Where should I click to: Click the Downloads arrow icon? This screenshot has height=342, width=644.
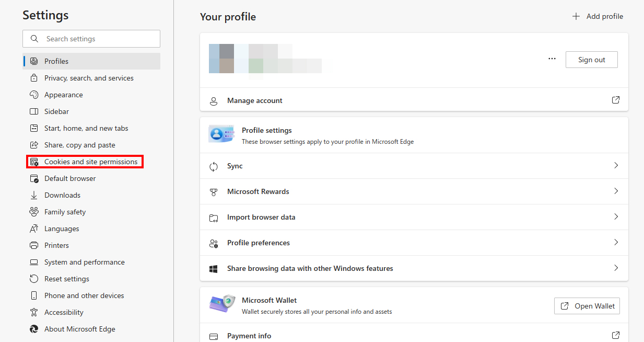point(34,195)
